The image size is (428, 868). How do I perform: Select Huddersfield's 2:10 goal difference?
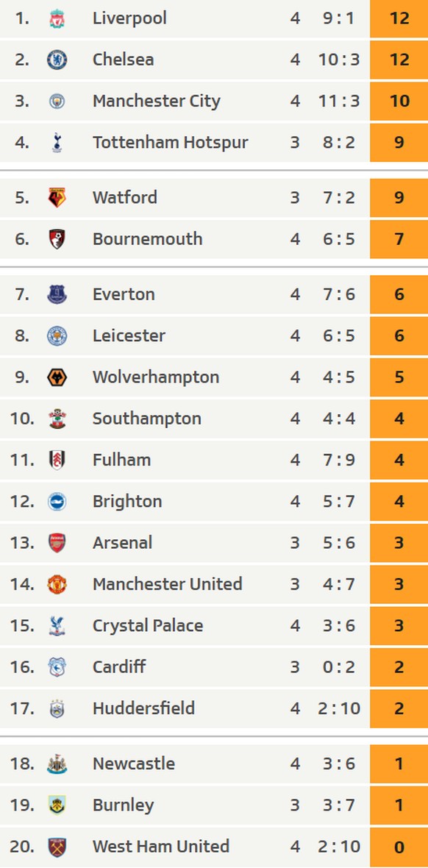[339, 708]
